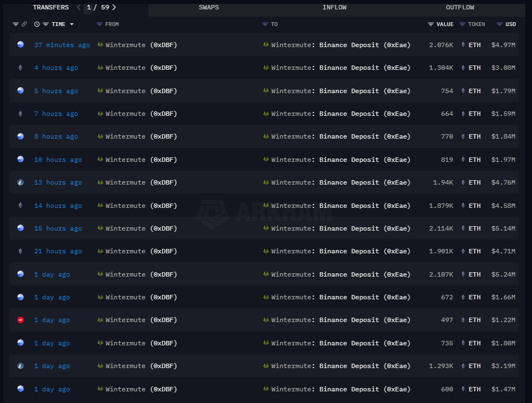Click Ethereum chain icon on 4 hours ago row
Screen dimensions: 532x403
point(21,68)
